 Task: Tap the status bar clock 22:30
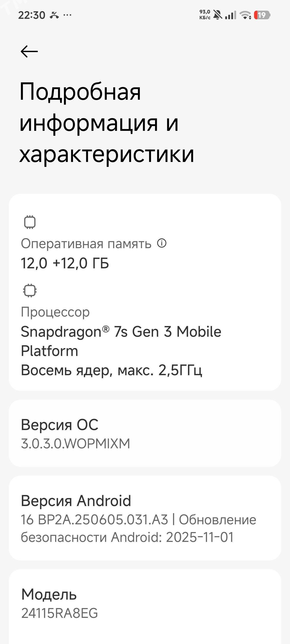32,15
